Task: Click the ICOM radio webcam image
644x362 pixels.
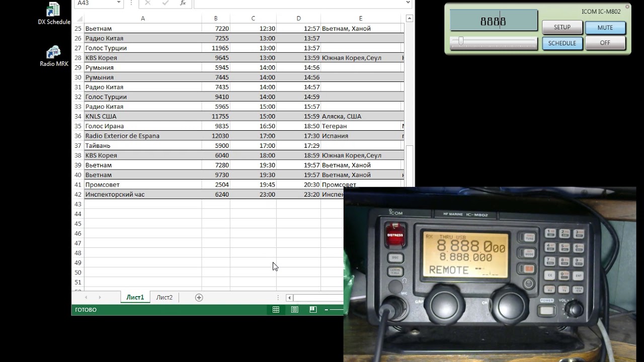Action: 490,275
